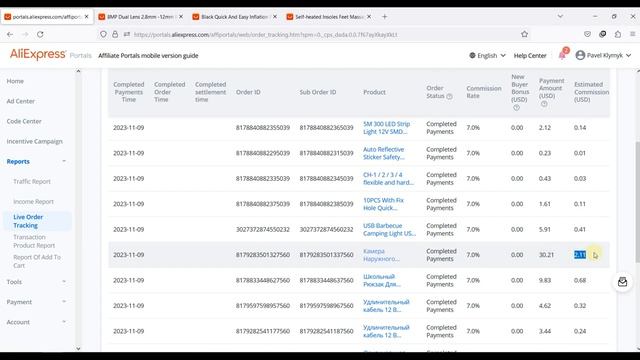This screenshot has height=360, width=640.
Task: Click payment amount 30.21
Action: 546,255
